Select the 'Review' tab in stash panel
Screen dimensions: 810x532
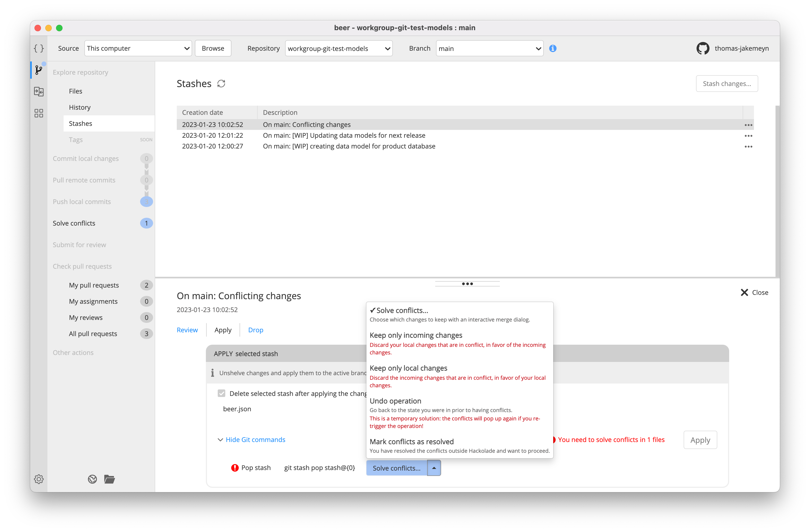[188, 330]
